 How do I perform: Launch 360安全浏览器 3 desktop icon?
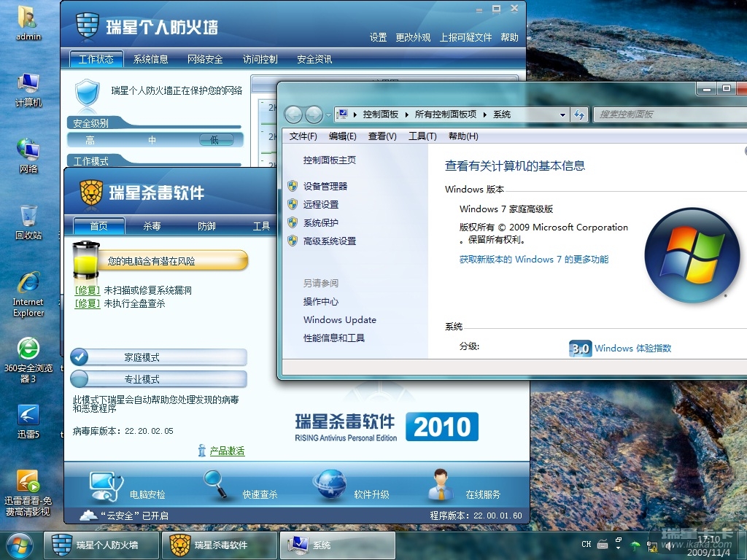click(28, 360)
